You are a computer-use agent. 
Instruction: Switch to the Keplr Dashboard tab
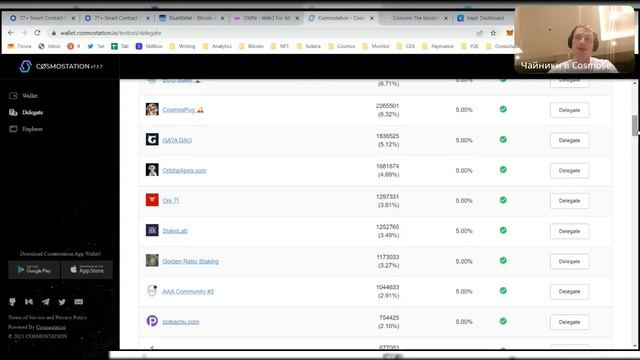[484, 18]
